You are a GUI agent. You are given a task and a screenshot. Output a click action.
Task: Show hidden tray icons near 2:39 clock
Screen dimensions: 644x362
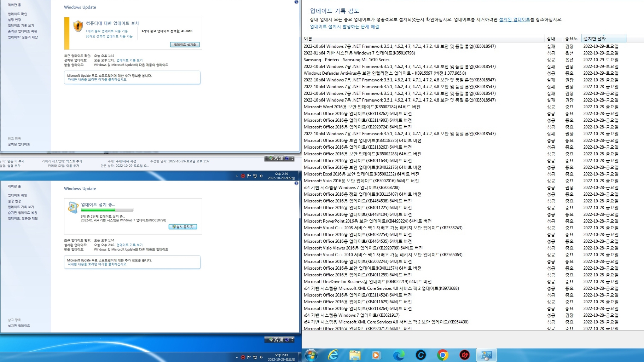(237, 176)
